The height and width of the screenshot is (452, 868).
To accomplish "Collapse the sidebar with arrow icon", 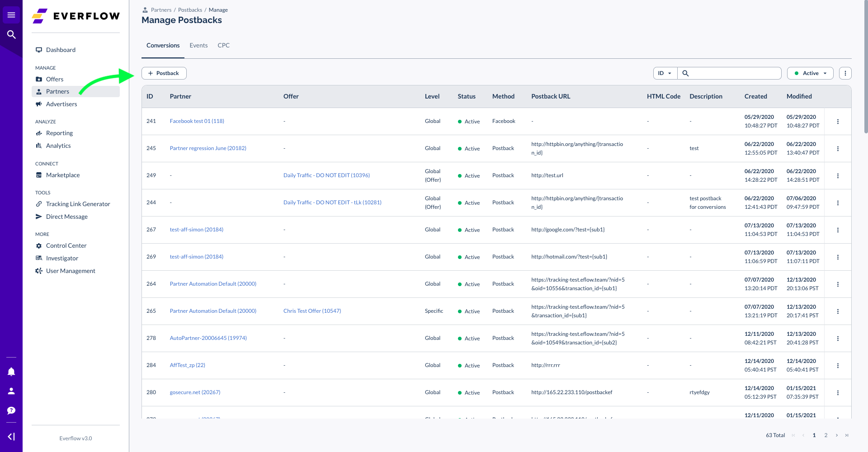I will pyautogui.click(x=11, y=437).
